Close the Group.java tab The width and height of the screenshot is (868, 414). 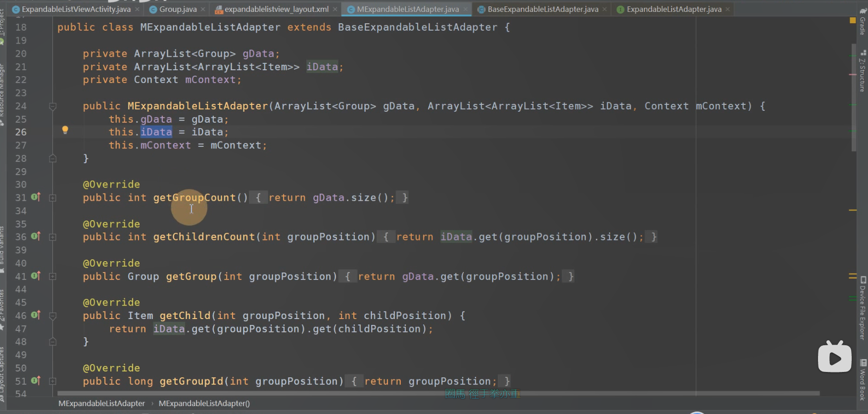(203, 9)
